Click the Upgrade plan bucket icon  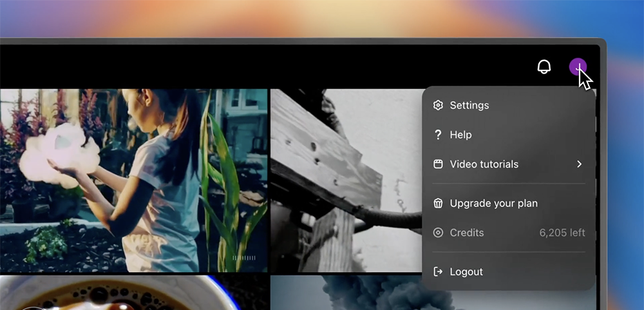coord(438,203)
